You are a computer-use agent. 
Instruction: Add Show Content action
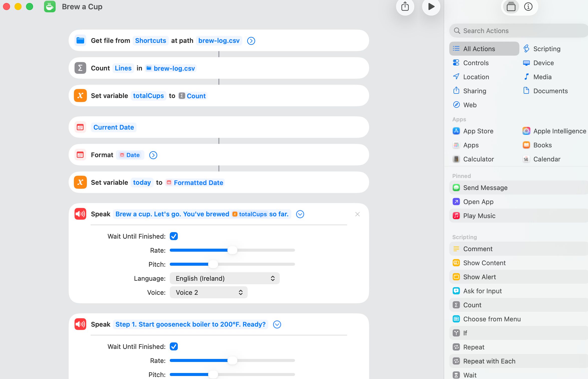coord(518,263)
